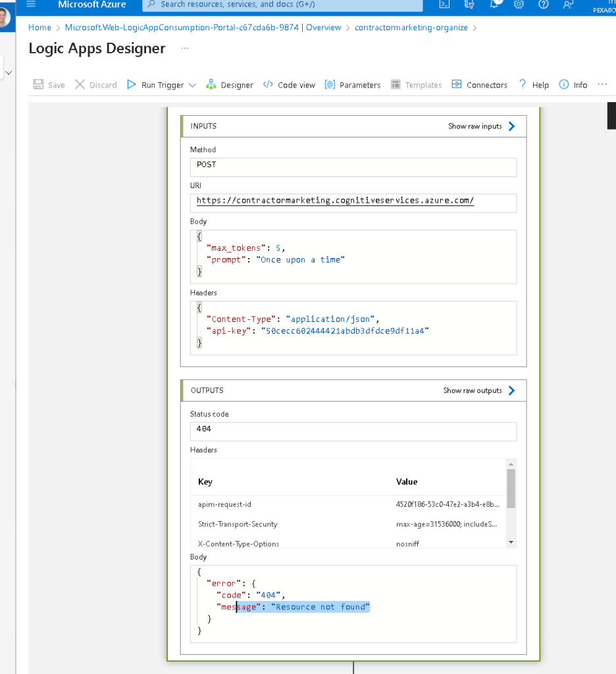Click Show raw outputs
616x674 pixels.
tap(473, 391)
